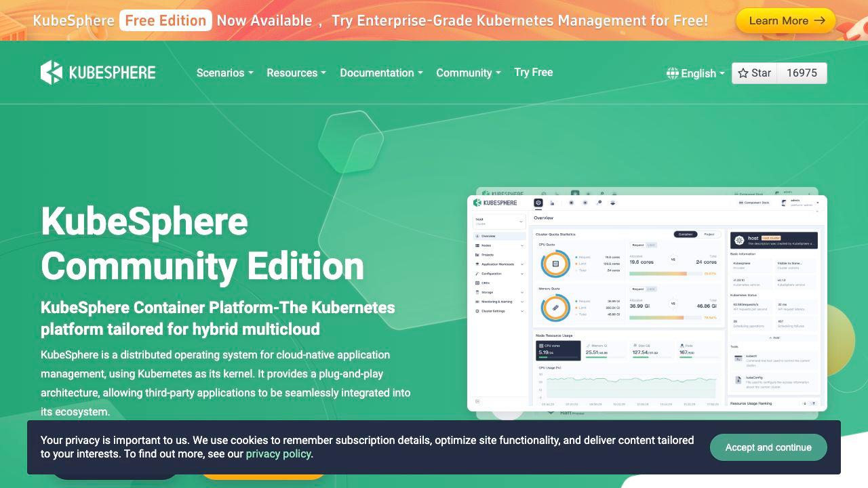Screen dimensions: 868x488
Task: Click the CRDs icon in dashboard sidebar
Action: (477, 283)
